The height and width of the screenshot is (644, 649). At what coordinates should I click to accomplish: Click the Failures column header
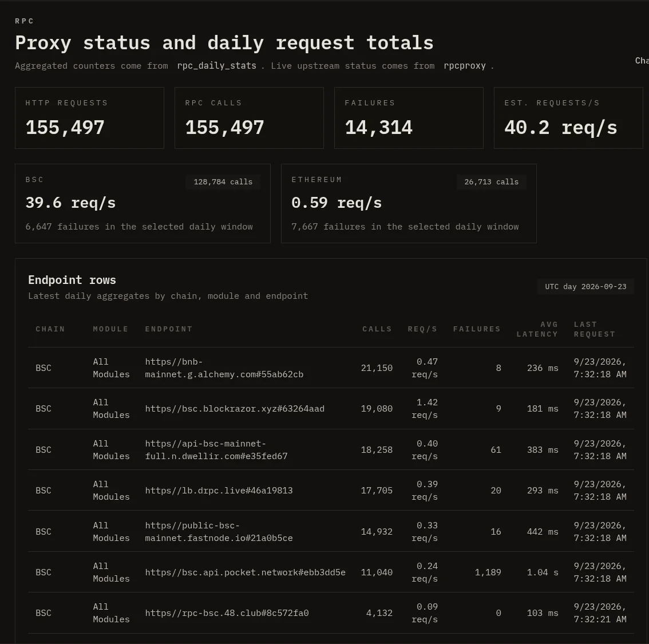(477, 329)
